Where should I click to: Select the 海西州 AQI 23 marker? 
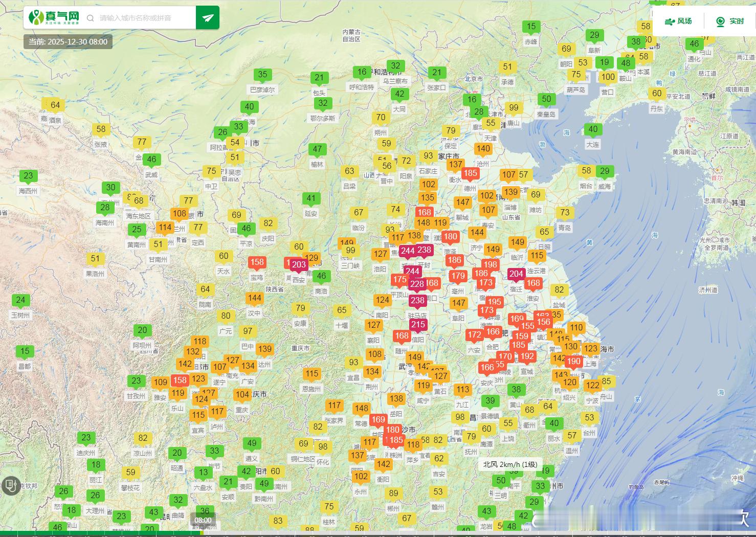coord(28,177)
